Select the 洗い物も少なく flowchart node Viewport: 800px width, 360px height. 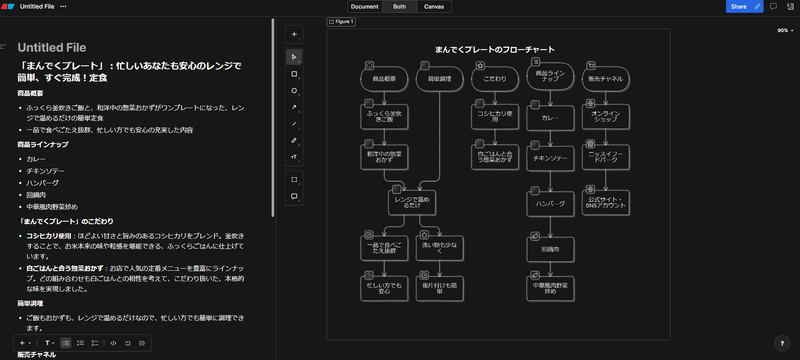(x=439, y=248)
